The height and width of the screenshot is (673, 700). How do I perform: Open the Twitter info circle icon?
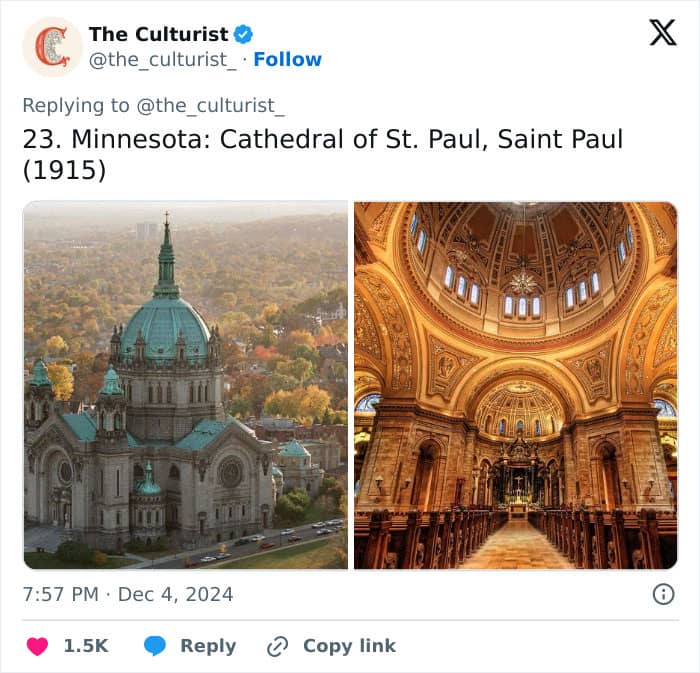coord(663,594)
